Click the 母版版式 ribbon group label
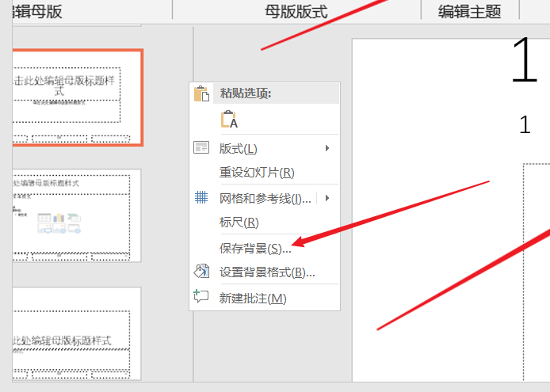The image size is (550, 392). point(296,11)
